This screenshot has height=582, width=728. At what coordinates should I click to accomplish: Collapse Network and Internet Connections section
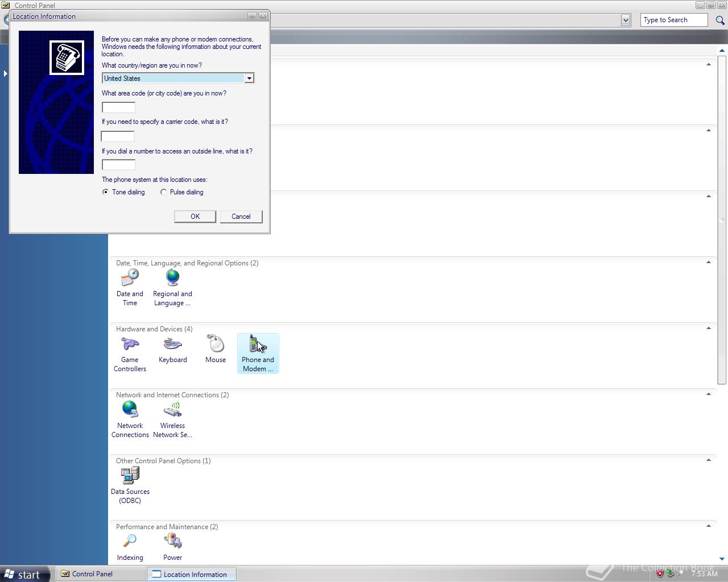[x=708, y=394]
